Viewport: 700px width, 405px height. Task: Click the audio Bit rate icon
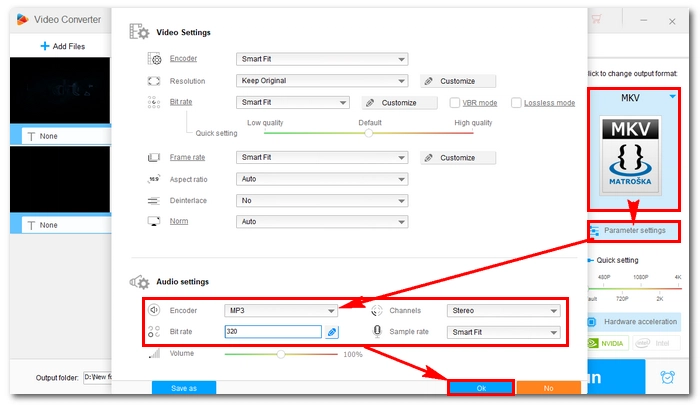click(154, 331)
